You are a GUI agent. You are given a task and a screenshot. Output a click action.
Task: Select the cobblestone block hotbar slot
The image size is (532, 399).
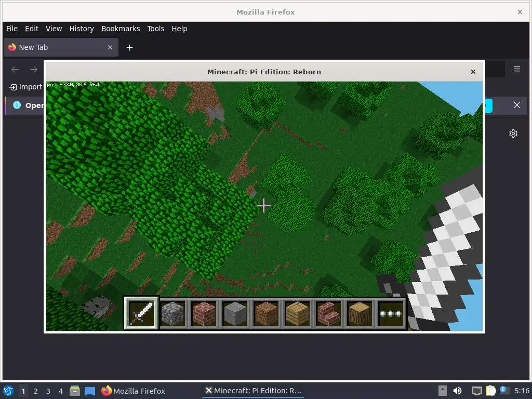coord(172,313)
